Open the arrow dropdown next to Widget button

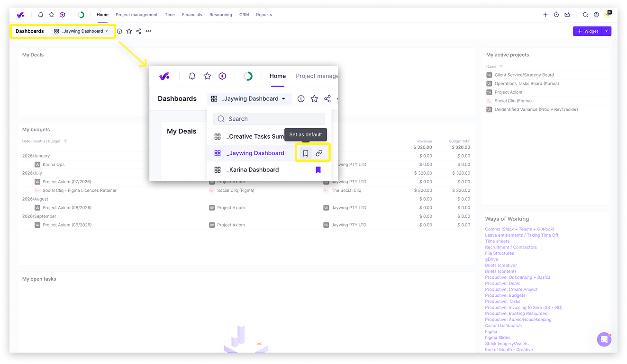click(x=607, y=31)
